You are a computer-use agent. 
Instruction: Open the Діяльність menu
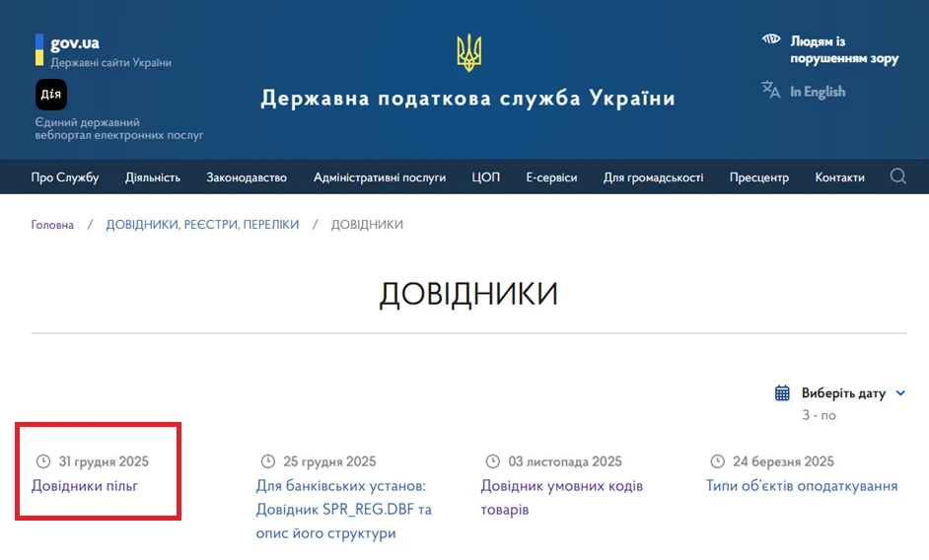152,177
